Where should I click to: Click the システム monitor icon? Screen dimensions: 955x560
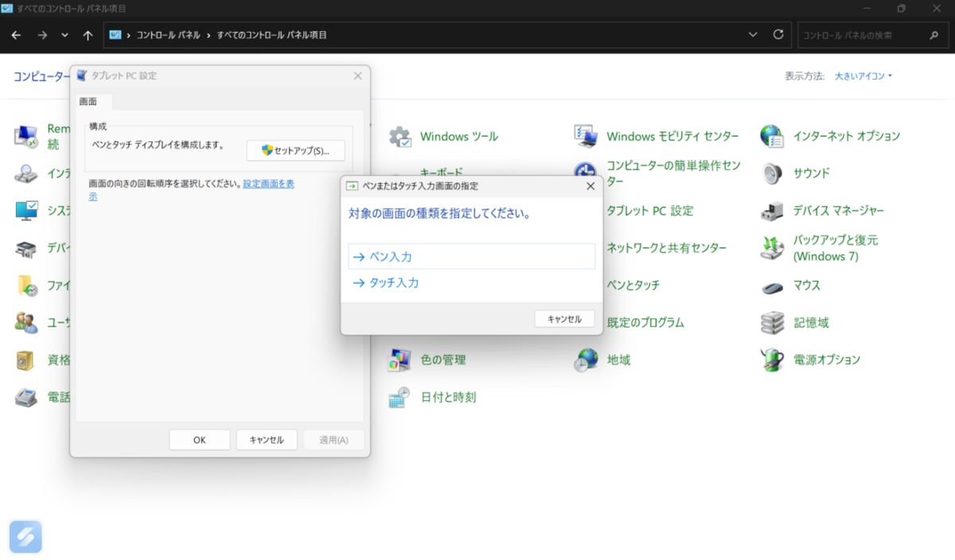click(26, 211)
